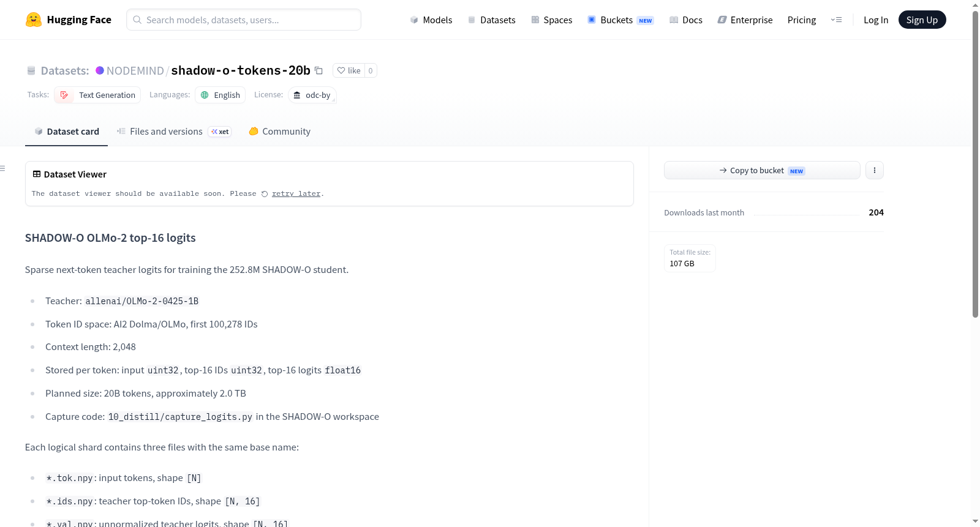This screenshot has height=527, width=980.
Task: Click the Context length: 2,048 line
Action: pos(91,347)
